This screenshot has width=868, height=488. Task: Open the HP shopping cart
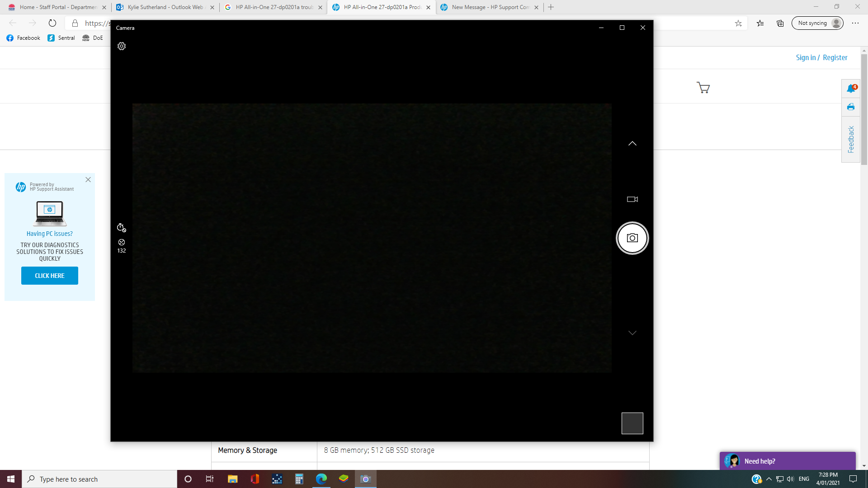coord(703,88)
